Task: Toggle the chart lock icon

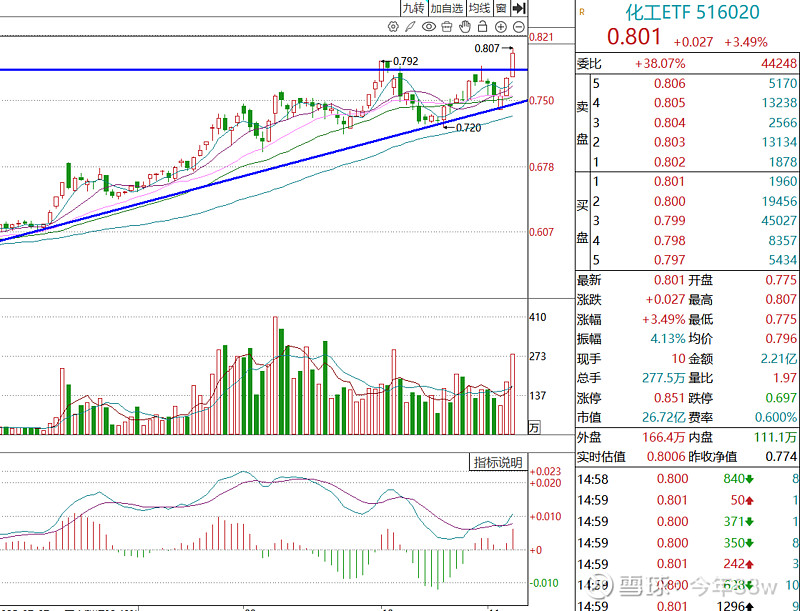Action: (x=483, y=26)
